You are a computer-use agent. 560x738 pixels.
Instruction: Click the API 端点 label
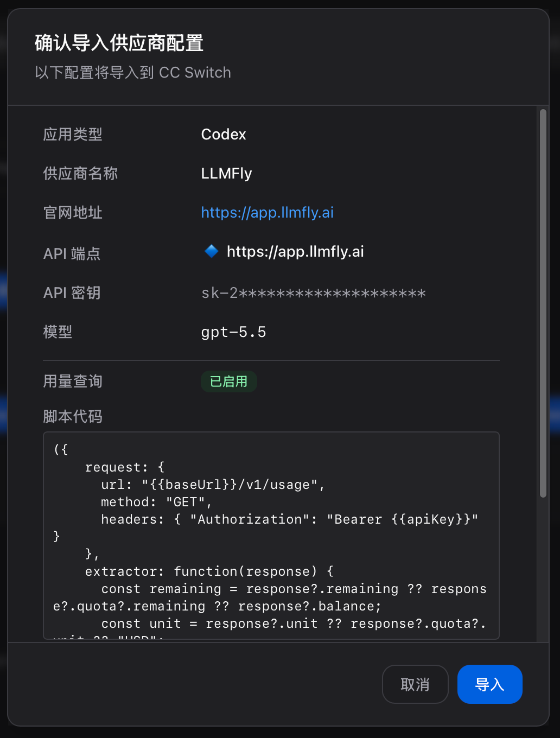pos(72,253)
